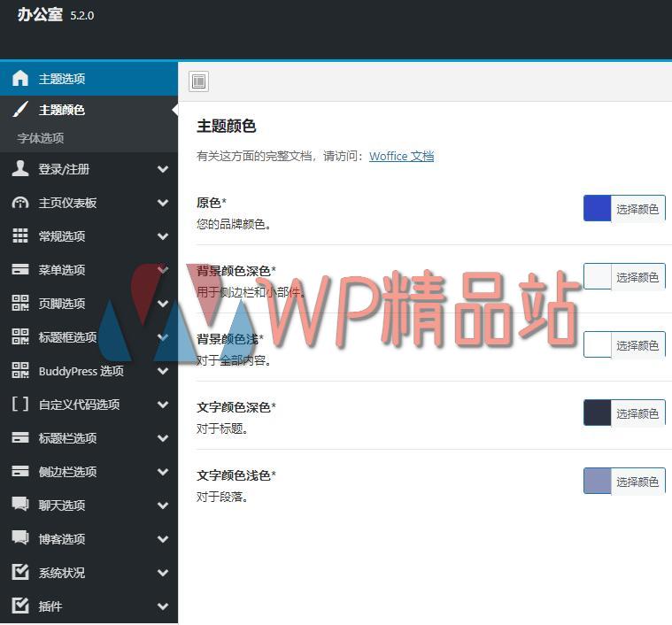Viewport: 672px width, 625px height.
Task: Click the grid icon beside 常规选项
Action: 20,235
